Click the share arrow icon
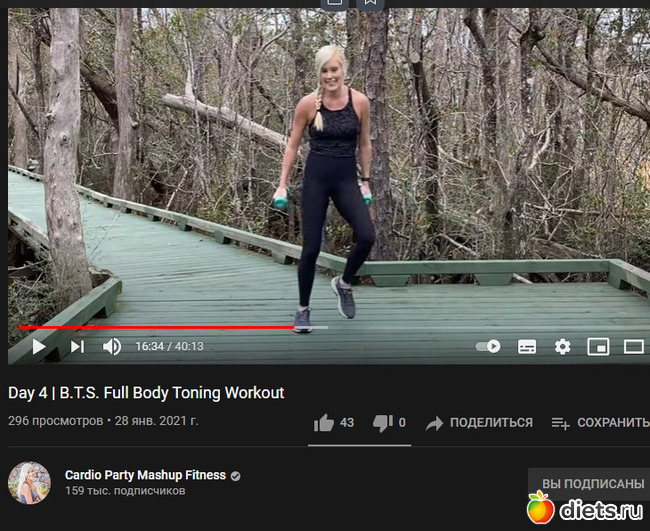The image size is (650, 531). coord(434,423)
